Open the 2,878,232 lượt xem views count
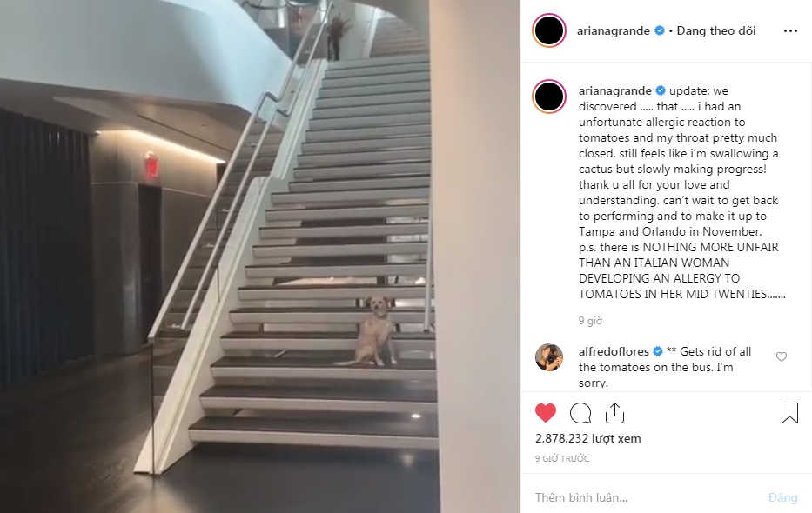 click(587, 438)
